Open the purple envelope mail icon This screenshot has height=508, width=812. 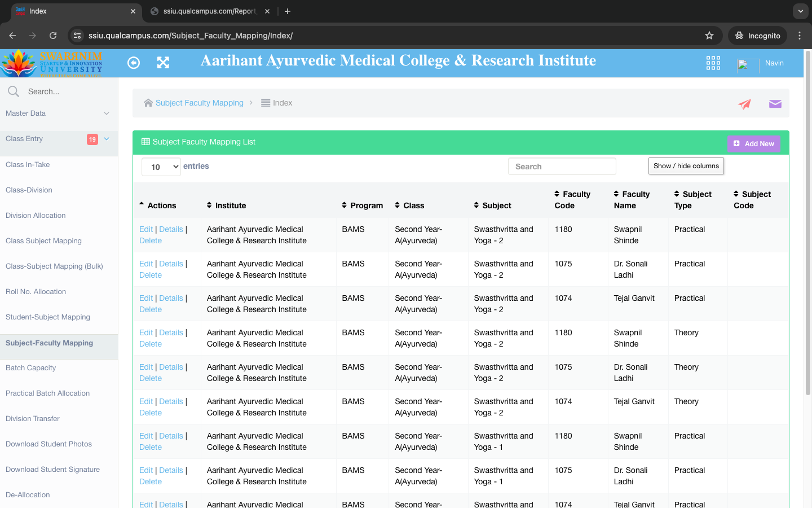click(x=775, y=104)
